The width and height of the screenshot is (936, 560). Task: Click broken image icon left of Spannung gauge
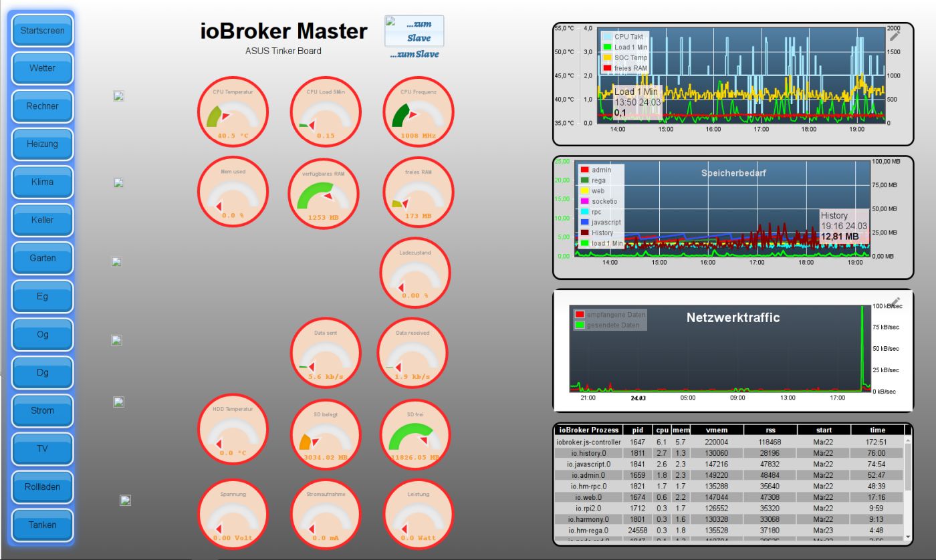click(125, 500)
